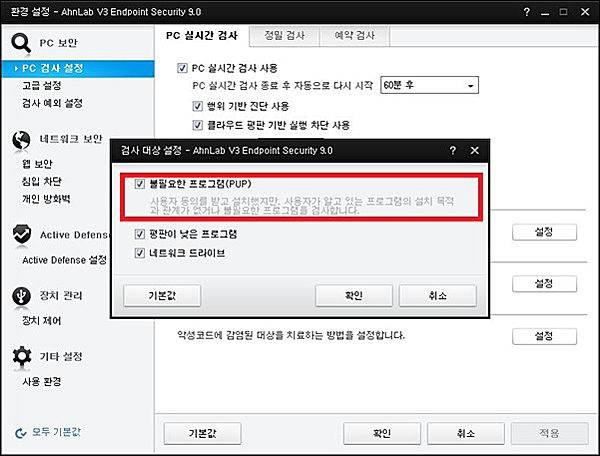Click the Active Defense section heading
The image size is (600, 456).
click(75, 235)
